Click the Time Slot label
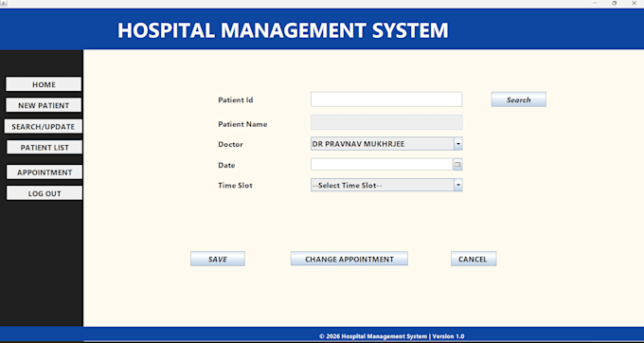This screenshot has height=343, width=644. [x=235, y=186]
